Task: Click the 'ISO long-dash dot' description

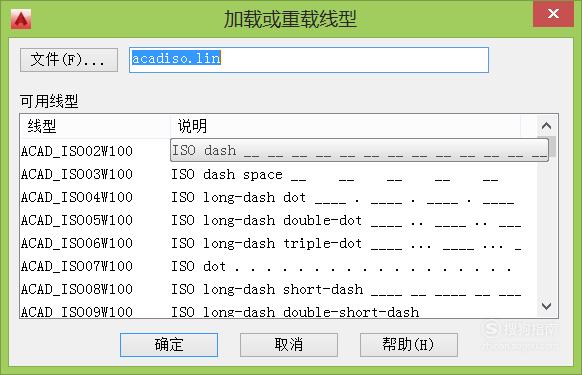Action: [343, 198]
